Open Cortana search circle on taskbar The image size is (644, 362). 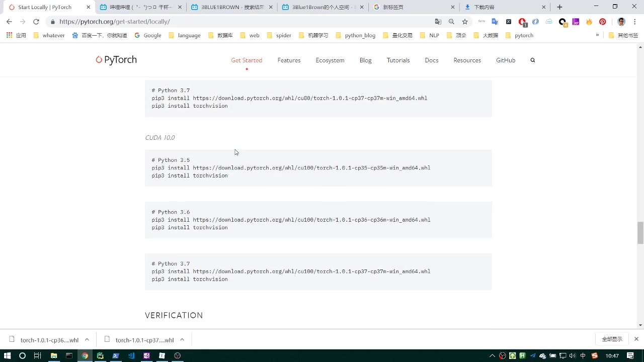pyautogui.click(x=22, y=355)
